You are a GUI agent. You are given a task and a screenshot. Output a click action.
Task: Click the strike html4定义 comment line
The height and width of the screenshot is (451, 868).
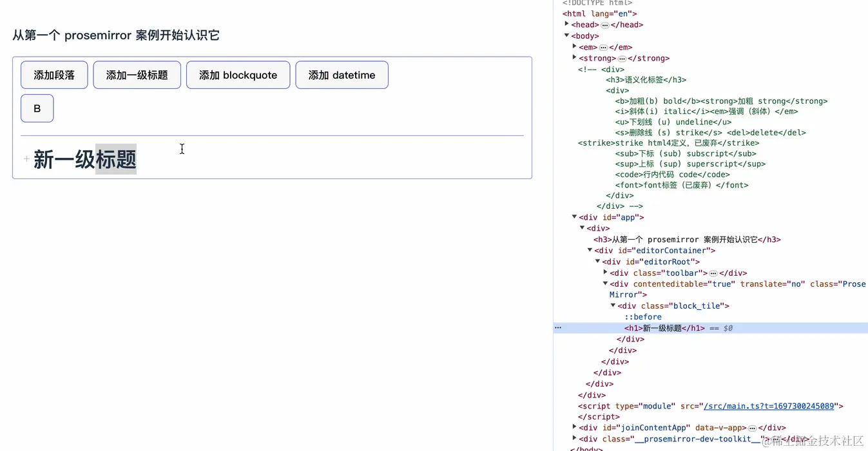click(x=669, y=143)
